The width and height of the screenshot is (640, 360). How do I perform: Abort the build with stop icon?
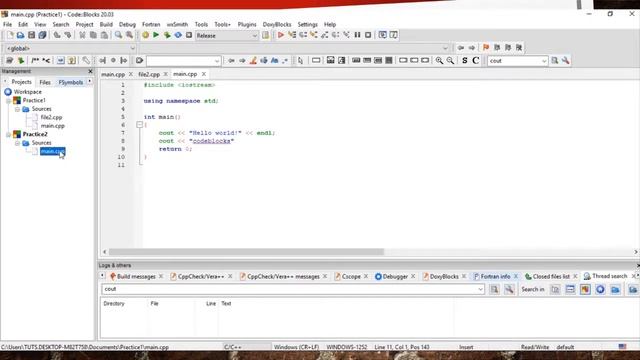(x=189, y=35)
